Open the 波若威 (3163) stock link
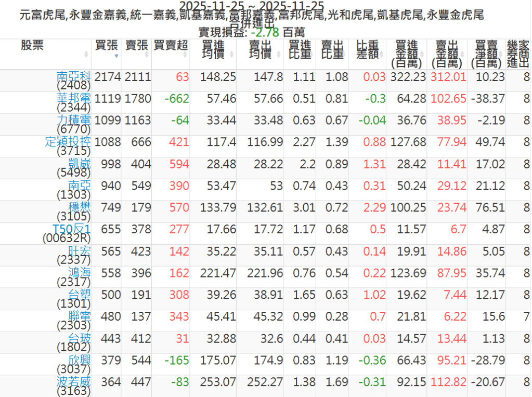This screenshot has width=532, height=397. click(x=73, y=382)
